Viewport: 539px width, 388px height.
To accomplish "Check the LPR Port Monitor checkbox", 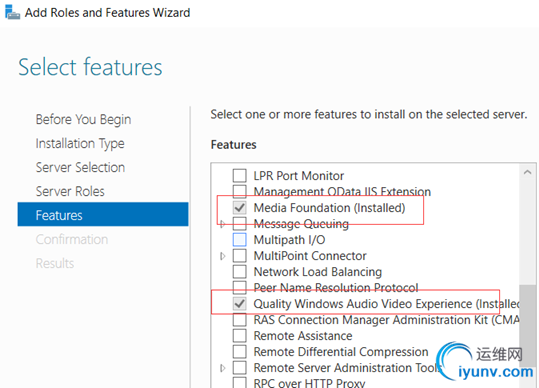I will click(x=240, y=175).
